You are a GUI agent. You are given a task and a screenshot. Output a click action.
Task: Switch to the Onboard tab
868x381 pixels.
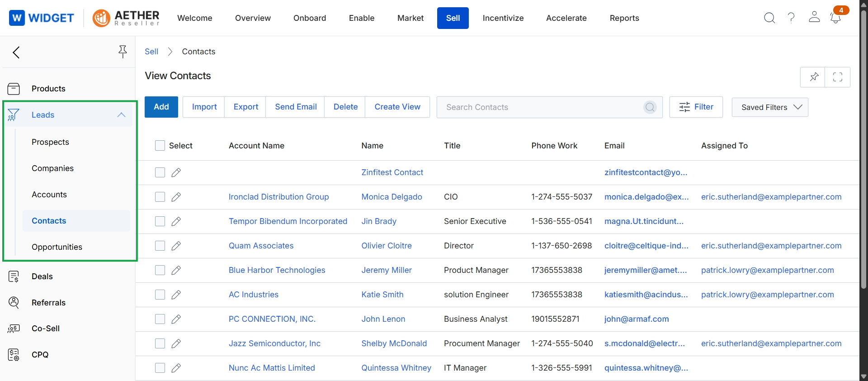[x=310, y=18]
